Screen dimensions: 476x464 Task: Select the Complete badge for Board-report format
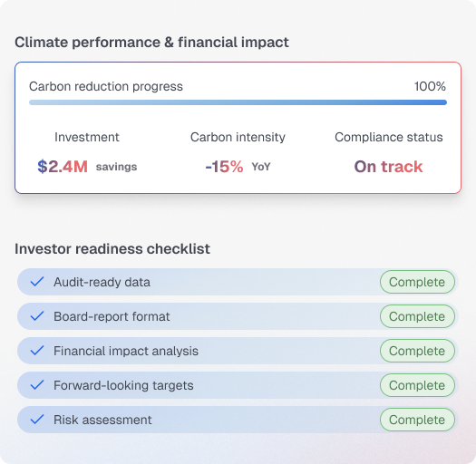tap(417, 316)
